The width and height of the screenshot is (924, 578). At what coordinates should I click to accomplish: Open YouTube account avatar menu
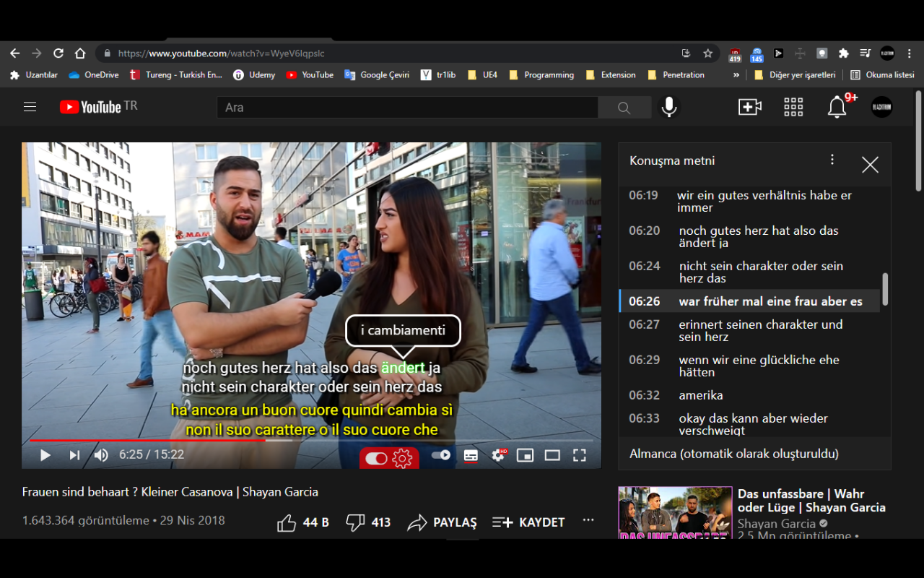[881, 107]
